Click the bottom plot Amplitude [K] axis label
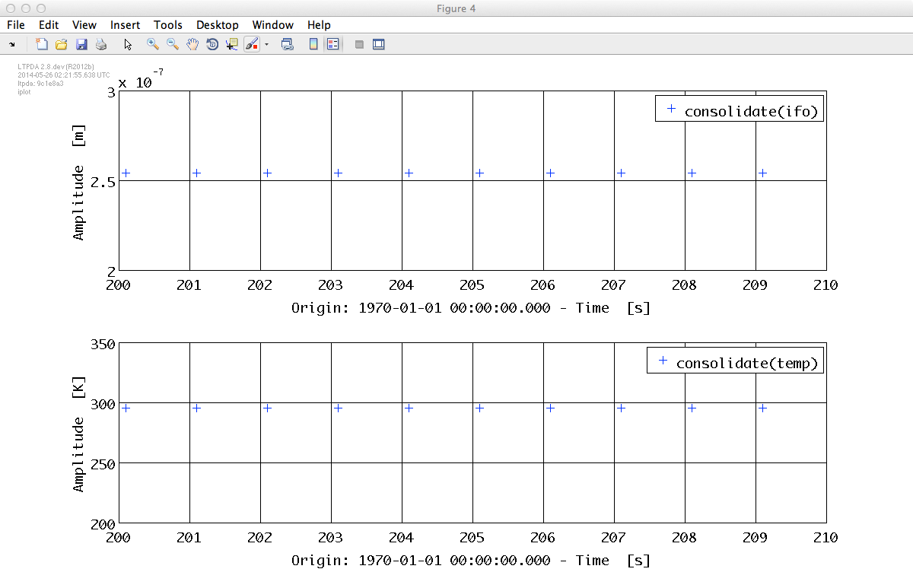The image size is (913, 588). pyautogui.click(x=79, y=433)
